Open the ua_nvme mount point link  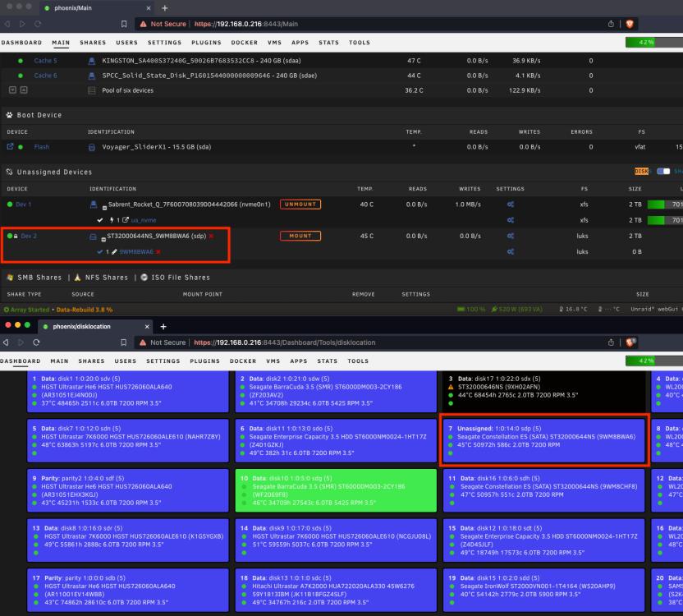pyautogui.click(x=144, y=220)
